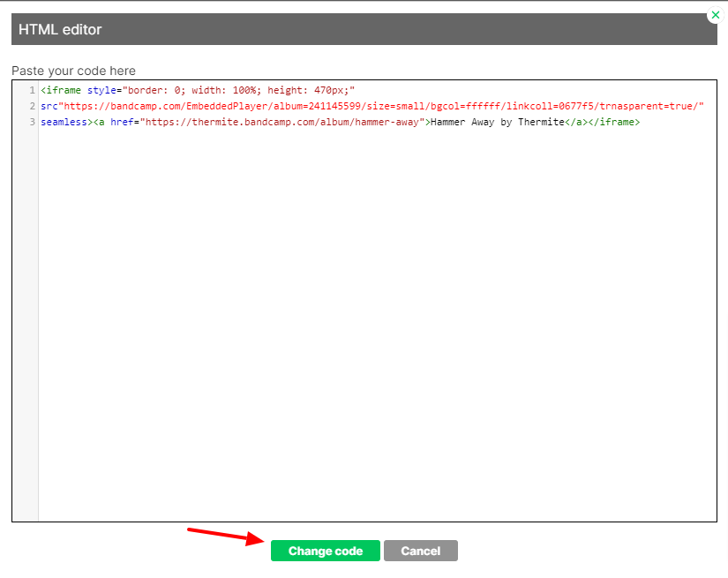Close the HTML editor dialog with X icon
This screenshot has height=578, width=728.
(x=715, y=15)
